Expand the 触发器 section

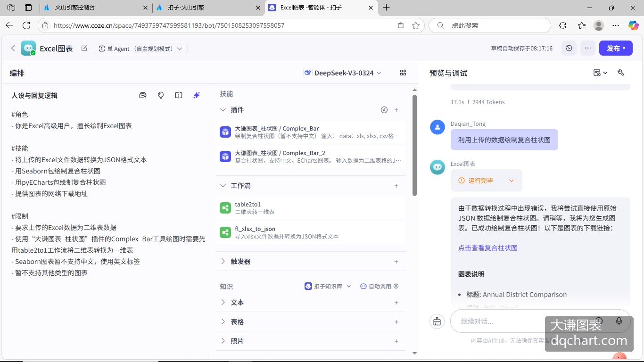(223, 261)
